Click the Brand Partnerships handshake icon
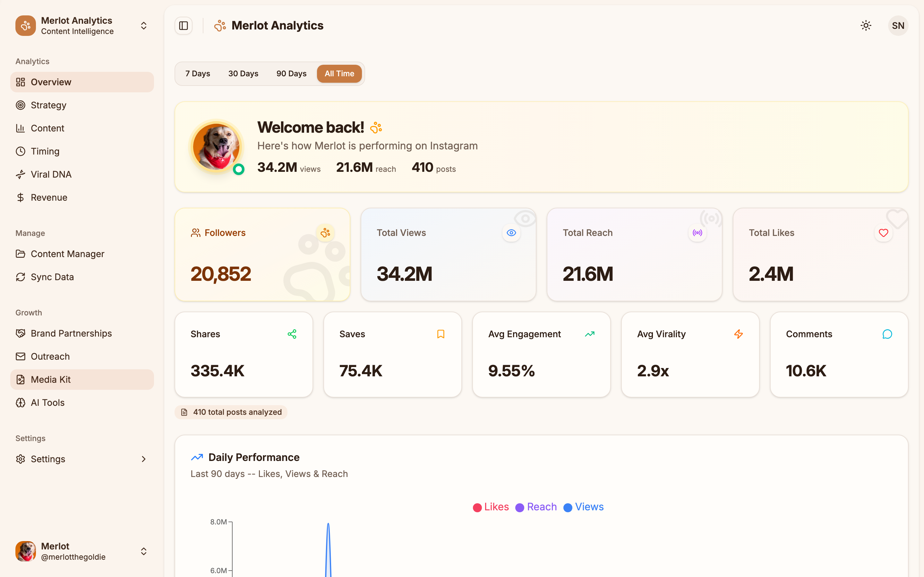The image size is (924, 577). pos(20,333)
